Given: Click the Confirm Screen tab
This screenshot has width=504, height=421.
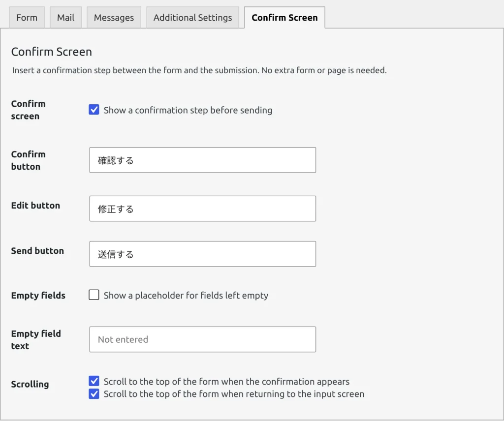Looking at the screenshot, I should tap(284, 17).
